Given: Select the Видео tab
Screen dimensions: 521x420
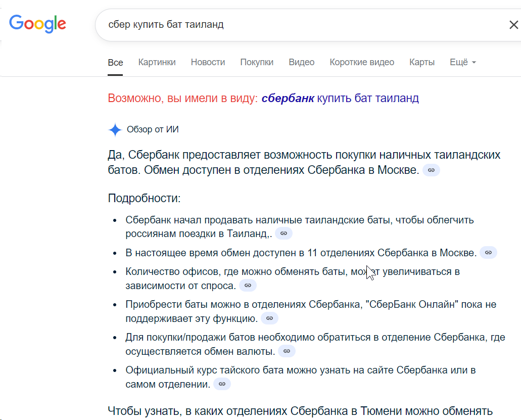Looking at the screenshot, I should click(x=302, y=62).
